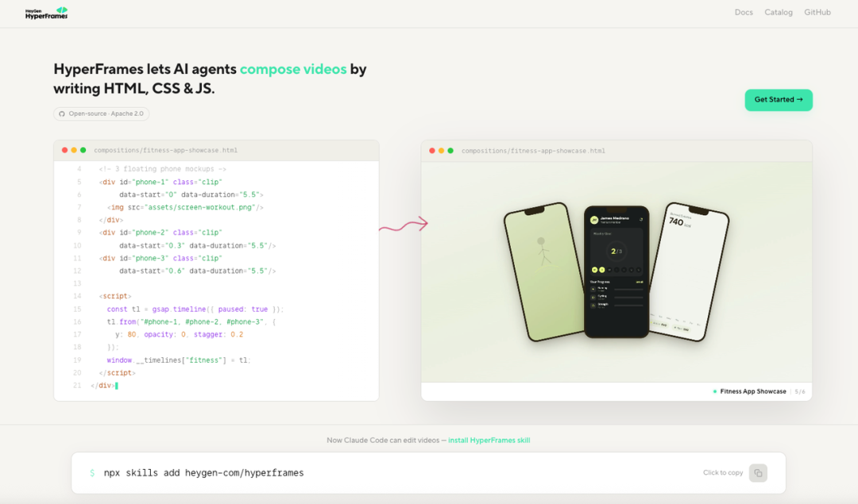
Task: Click the GitHub icon in Open-source badge
Action: [62, 113]
